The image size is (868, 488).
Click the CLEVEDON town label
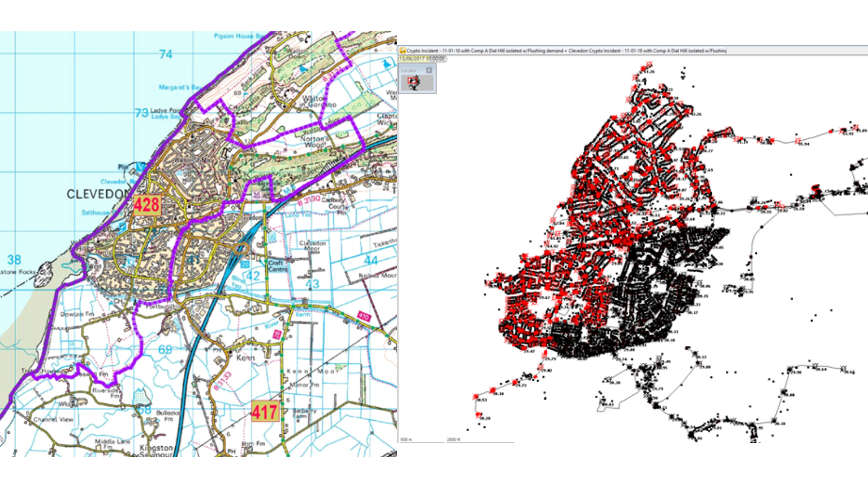(x=98, y=194)
